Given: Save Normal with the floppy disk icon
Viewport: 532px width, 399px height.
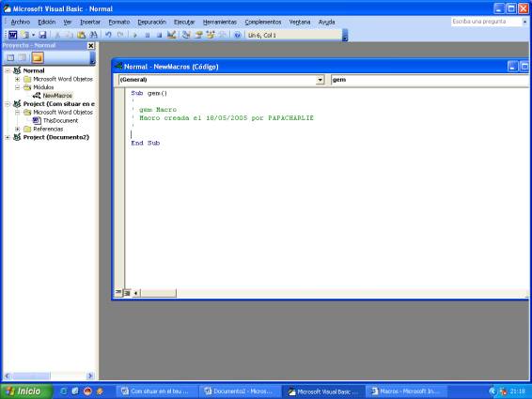Looking at the screenshot, I should click(42, 35).
